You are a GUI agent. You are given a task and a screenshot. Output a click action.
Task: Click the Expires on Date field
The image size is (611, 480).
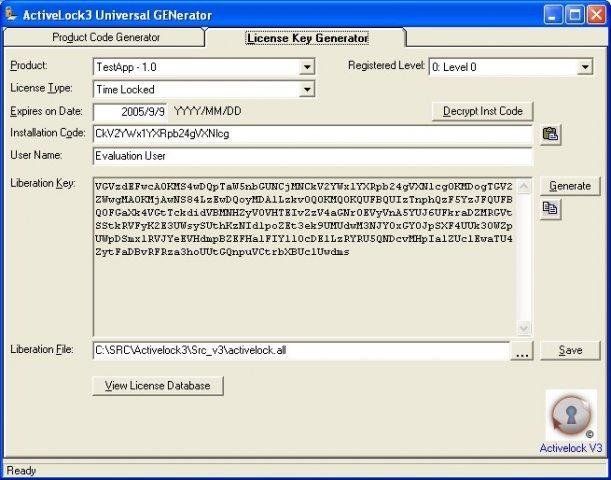[130, 112]
